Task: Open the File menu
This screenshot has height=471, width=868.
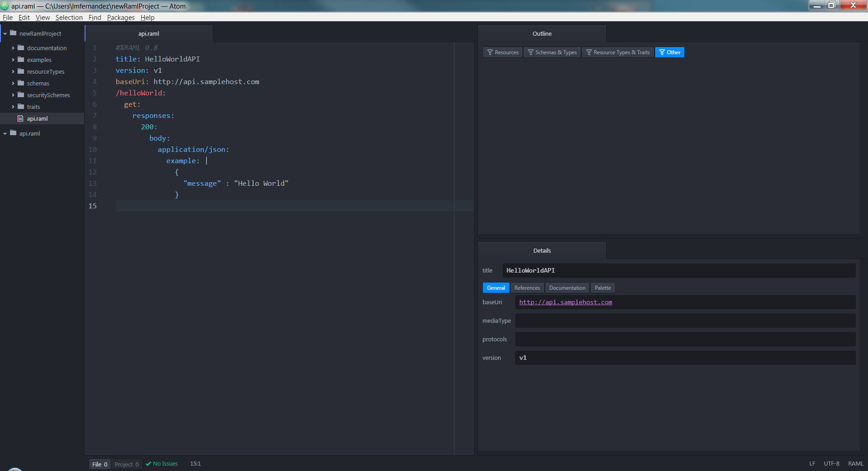Action: (x=8, y=17)
